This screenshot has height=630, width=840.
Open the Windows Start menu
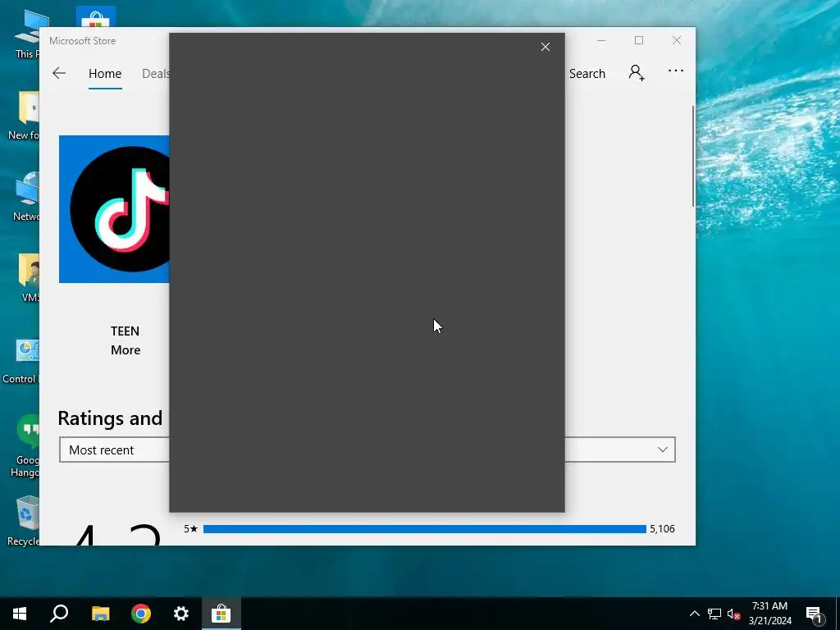[20, 614]
